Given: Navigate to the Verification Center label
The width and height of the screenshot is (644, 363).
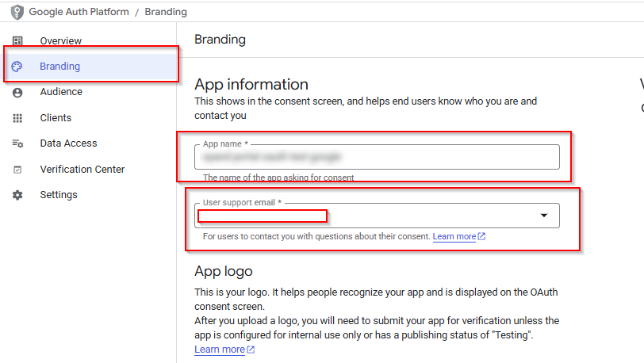Looking at the screenshot, I should tap(82, 170).
